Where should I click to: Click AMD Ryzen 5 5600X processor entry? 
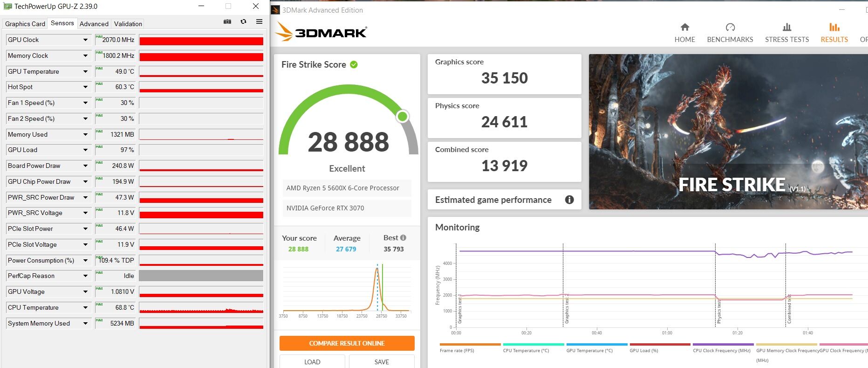point(347,188)
